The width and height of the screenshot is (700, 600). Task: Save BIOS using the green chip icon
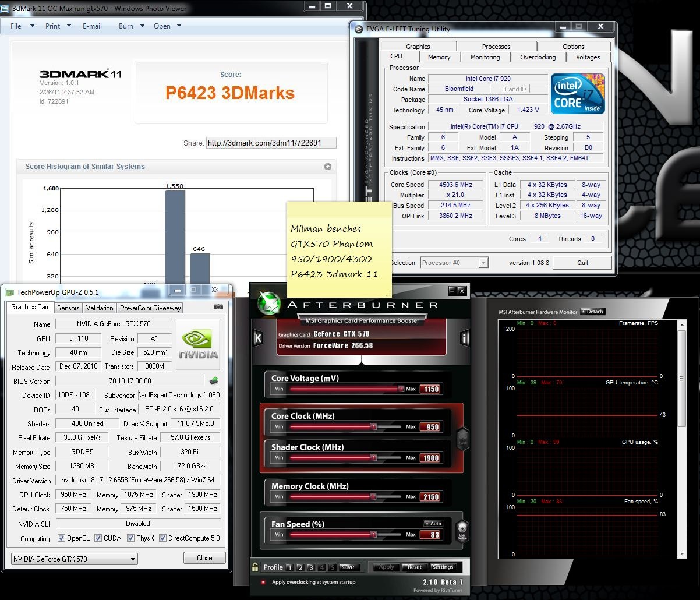tap(214, 381)
